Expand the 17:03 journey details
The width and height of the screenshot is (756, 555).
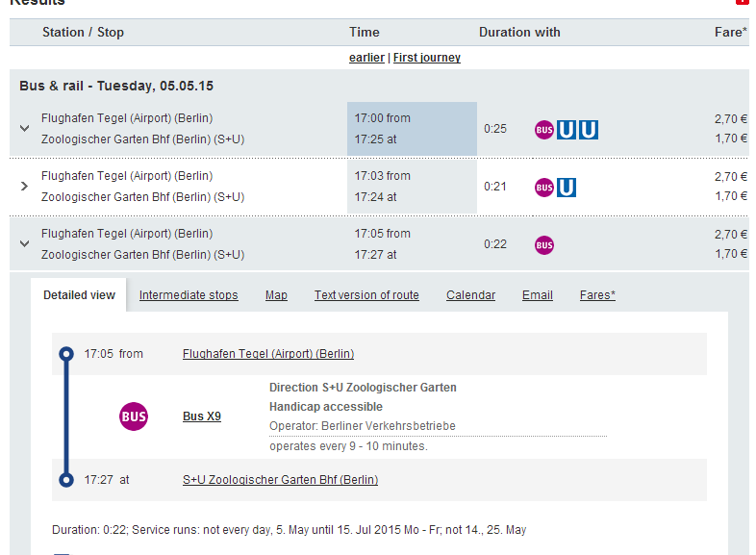click(x=24, y=186)
